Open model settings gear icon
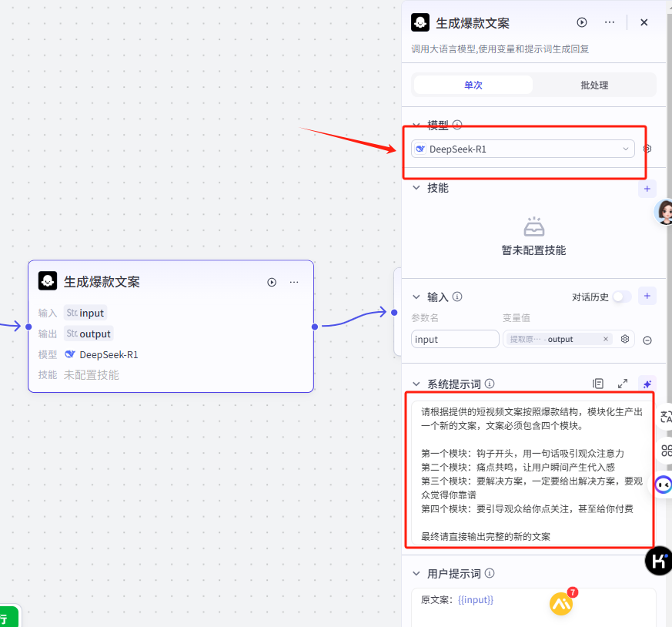The height and width of the screenshot is (627, 672). (x=647, y=149)
